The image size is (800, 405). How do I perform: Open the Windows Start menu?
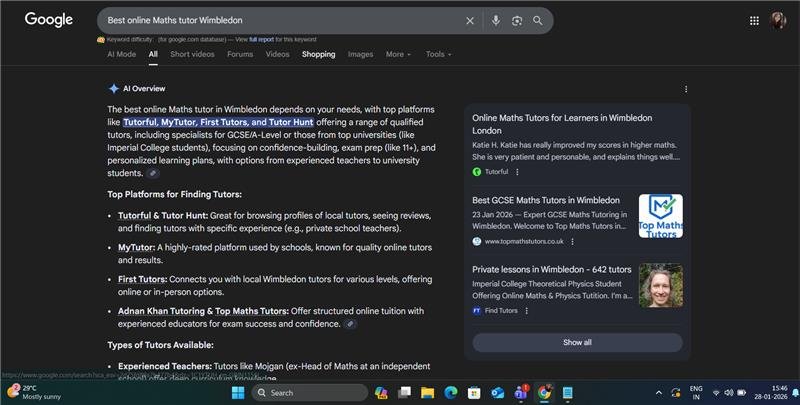pyautogui.click(x=238, y=393)
